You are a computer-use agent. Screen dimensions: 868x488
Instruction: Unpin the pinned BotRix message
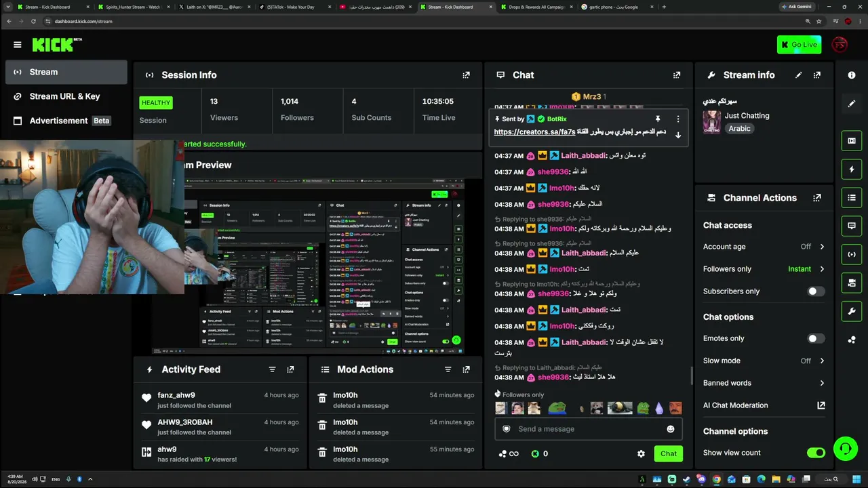(657, 119)
